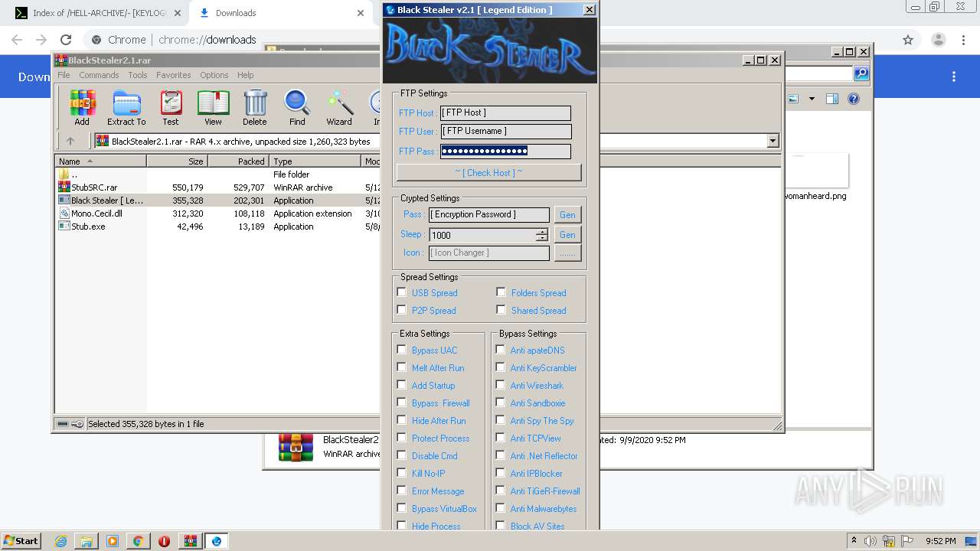Tick the Add Startup checkbox
The image size is (980, 551).
pos(402,385)
